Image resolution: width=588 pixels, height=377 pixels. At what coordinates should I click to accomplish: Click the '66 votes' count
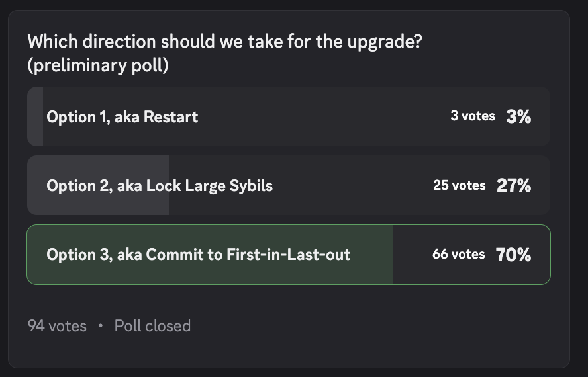459,254
